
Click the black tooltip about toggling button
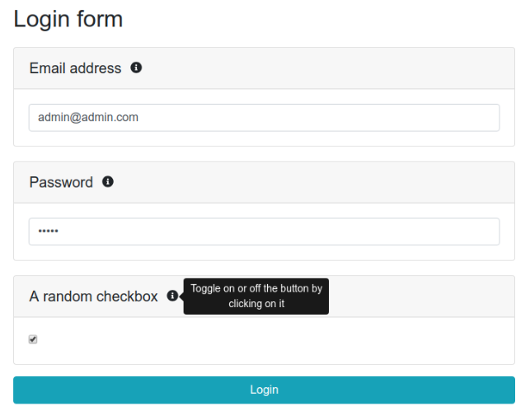tap(256, 296)
